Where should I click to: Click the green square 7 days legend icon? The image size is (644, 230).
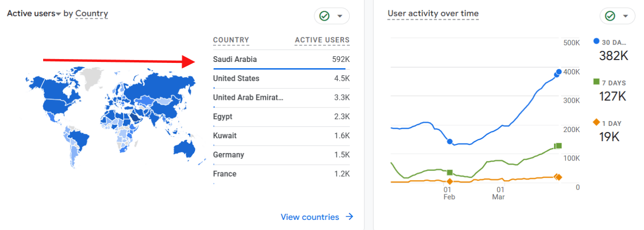(x=596, y=82)
